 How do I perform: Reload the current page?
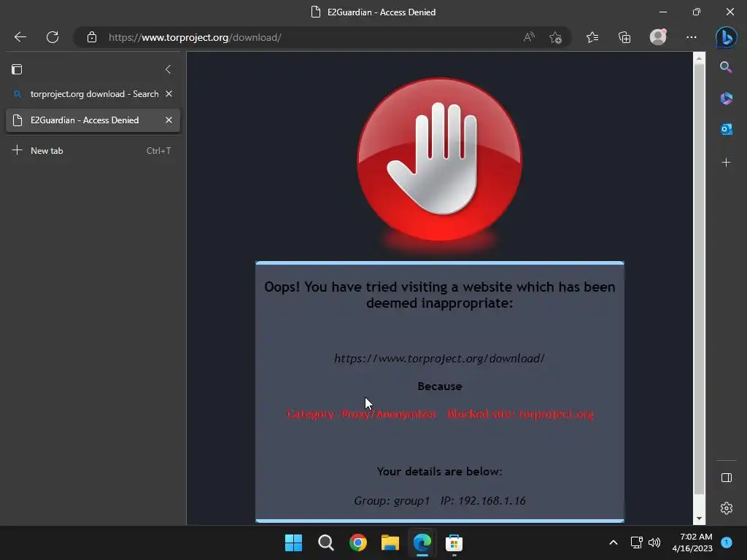click(53, 37)
